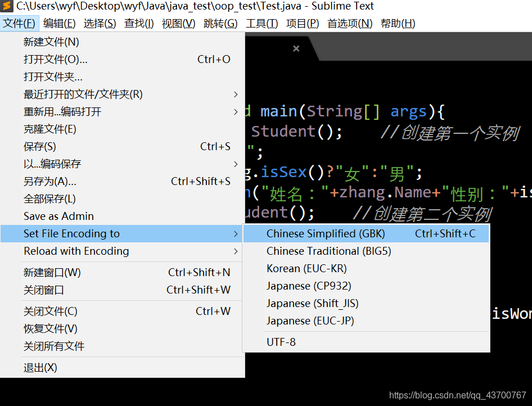Open the 选择(S) menu
Viewport: 532px width, 406px height.
point(100,24)
